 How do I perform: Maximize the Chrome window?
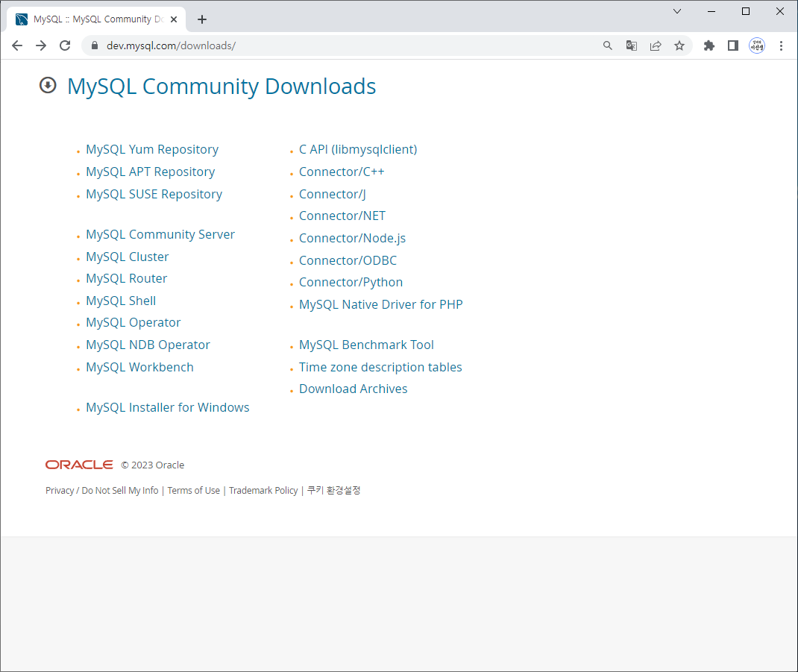click(746, 11)
